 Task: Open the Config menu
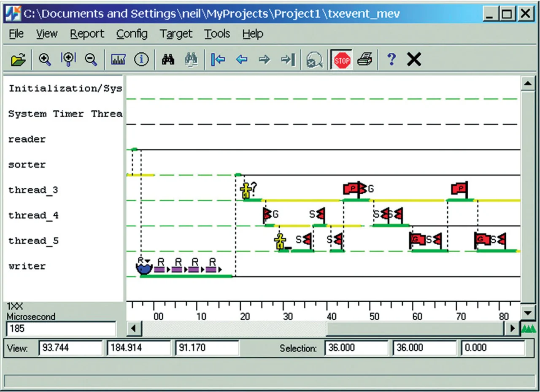pos(132,34)
